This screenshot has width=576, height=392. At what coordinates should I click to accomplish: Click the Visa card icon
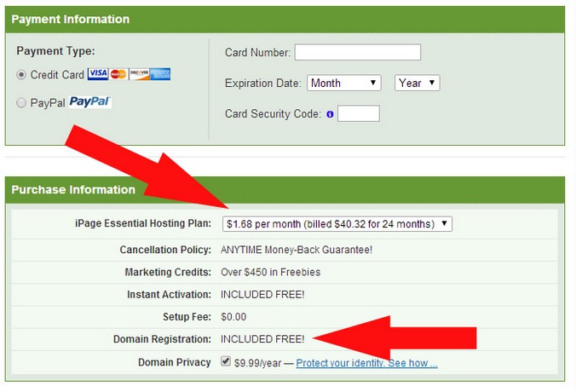(96, 74)
